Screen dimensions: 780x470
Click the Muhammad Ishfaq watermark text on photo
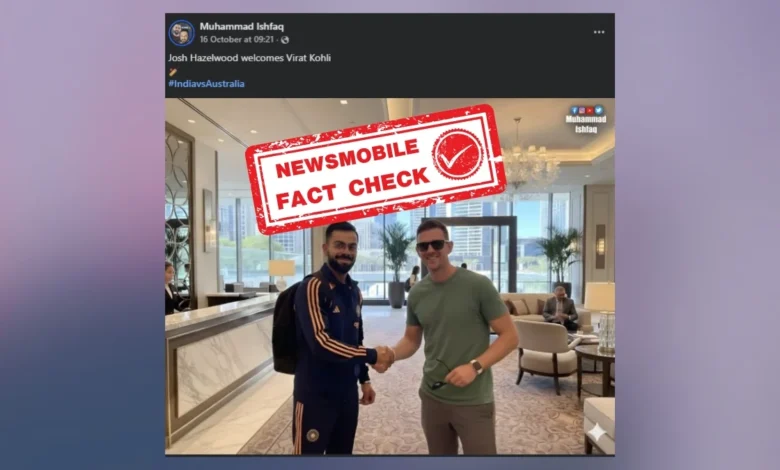pyautogui.click(x=586, y=124)
